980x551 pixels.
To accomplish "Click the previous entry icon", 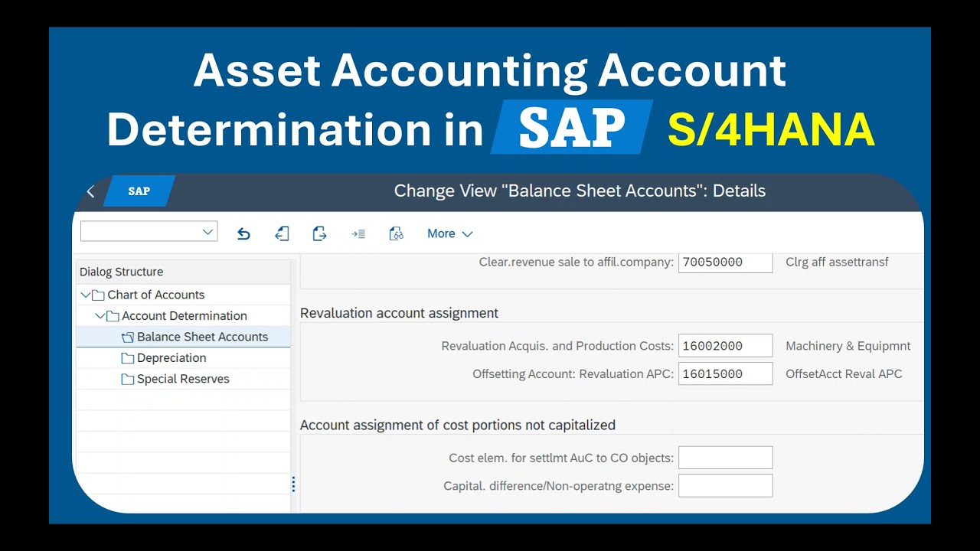I will point(282,234).
